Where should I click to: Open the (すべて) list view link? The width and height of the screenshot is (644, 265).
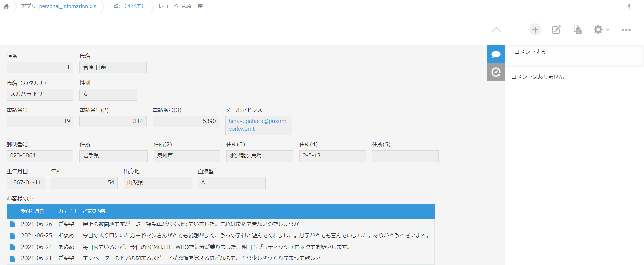point(134,6)
